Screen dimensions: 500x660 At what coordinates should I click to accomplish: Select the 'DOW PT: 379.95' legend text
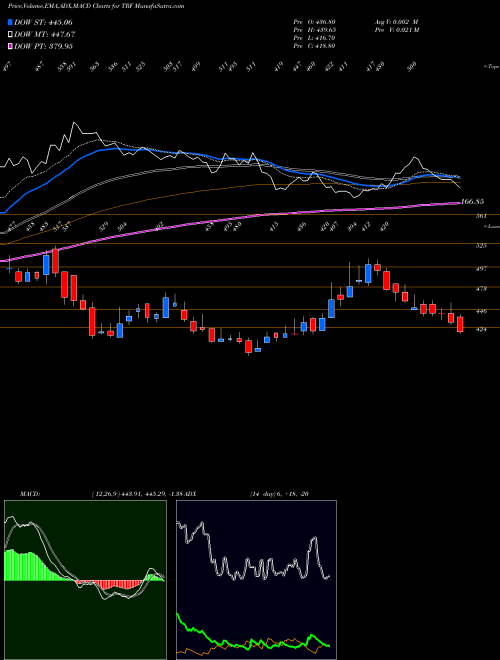[43, 46]
